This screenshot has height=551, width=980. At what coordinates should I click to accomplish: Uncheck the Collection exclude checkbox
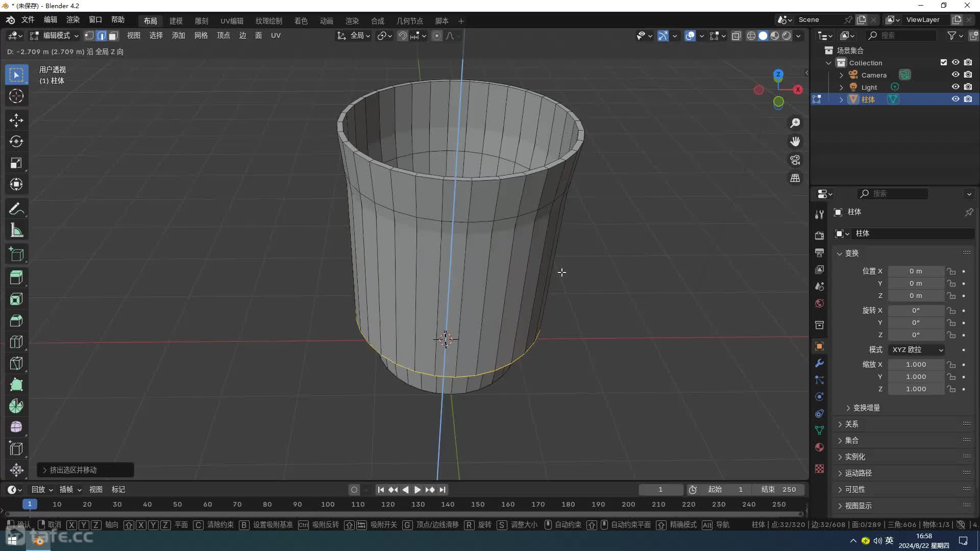tap(943, 63)
